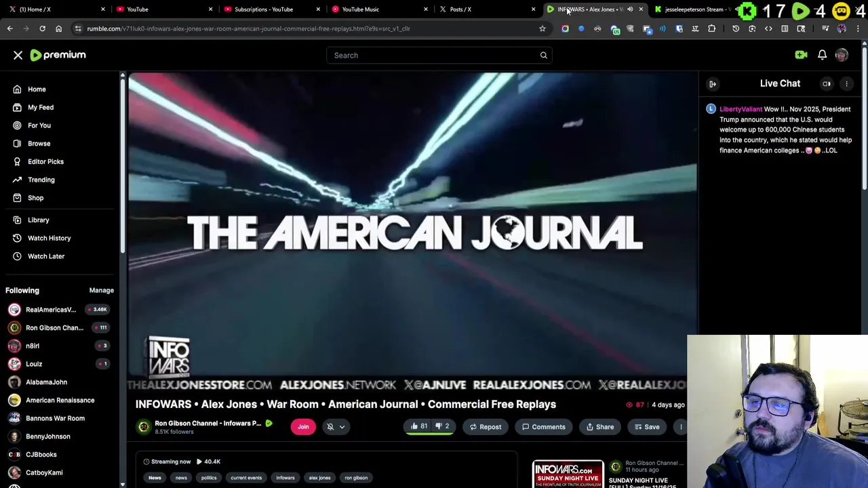
Task: Open Chrome extensions puzzle icon
Action: (x=711, y=28)
